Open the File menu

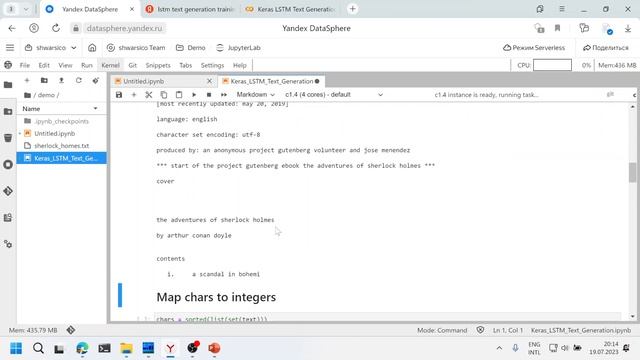click(24, 65)
